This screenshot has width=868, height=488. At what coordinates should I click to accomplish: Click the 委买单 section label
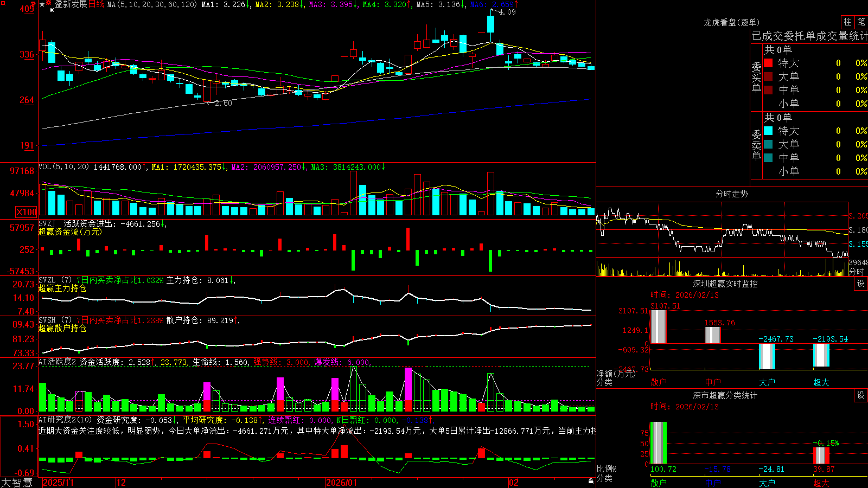(x=756, y=77)
